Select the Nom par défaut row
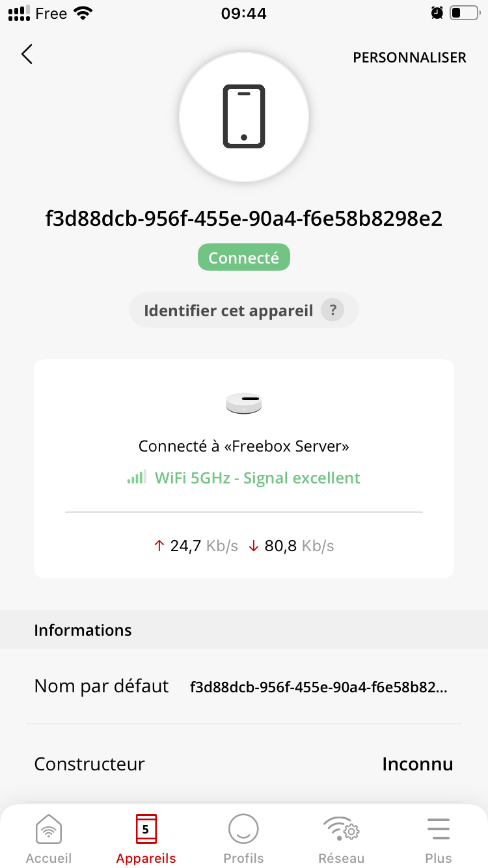The image size is (488, 868). (244, 686)
